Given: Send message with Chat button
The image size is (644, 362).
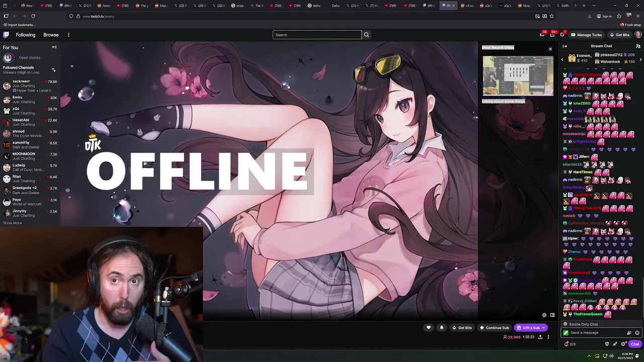Looking at the screenshot, I should pos(635,344).
